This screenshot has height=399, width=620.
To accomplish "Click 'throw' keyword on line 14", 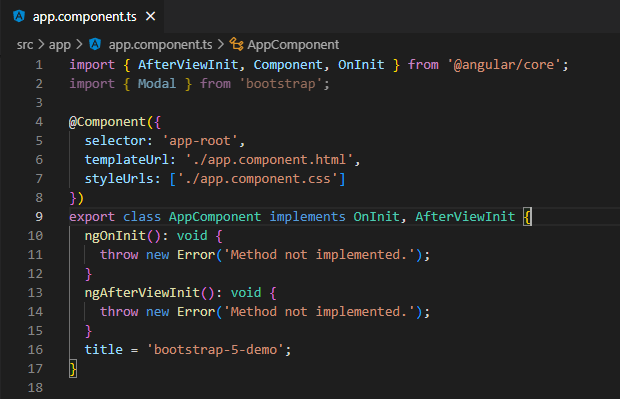I will pyautogui.click(x=119, y=312).
